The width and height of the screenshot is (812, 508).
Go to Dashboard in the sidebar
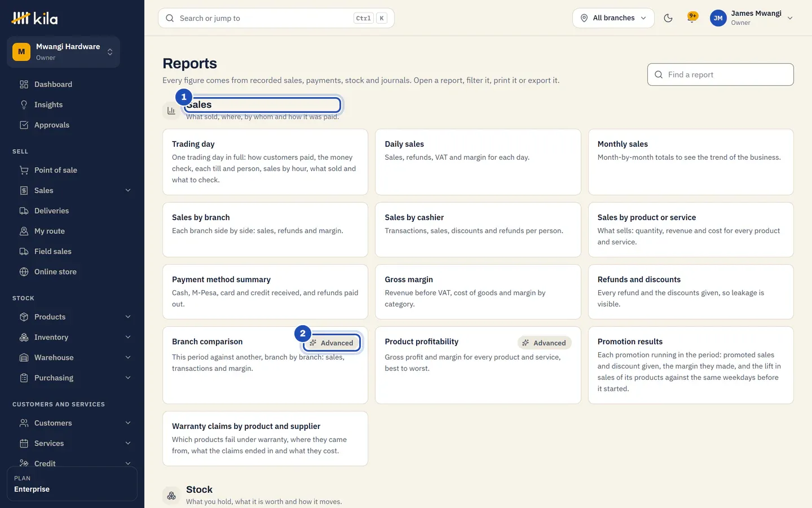pyautogui.click(x=72, y=85)
